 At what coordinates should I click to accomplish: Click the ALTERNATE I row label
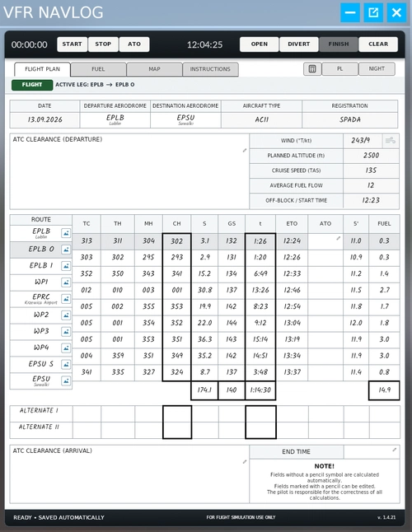pos(39,411)
